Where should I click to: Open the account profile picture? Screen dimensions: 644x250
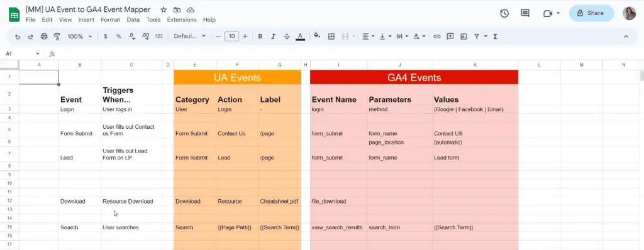click(x=629, y=13)
